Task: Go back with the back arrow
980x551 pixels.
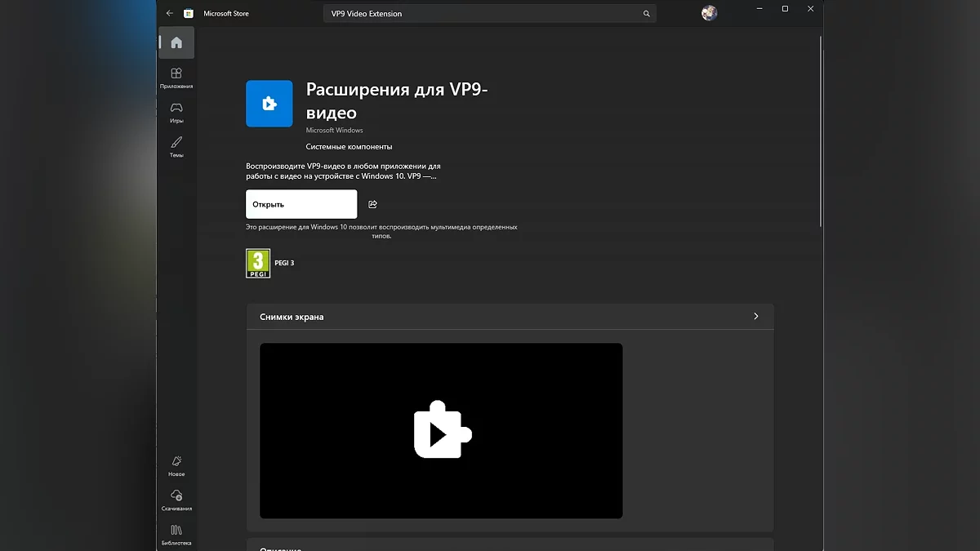Action: 170,14
